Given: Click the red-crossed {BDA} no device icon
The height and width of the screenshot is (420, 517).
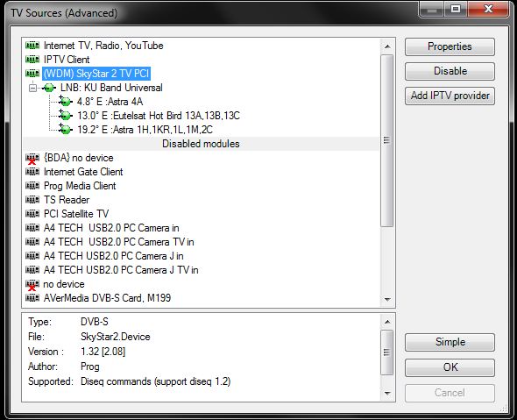Looking at the screenshot, I should [32, 159].
